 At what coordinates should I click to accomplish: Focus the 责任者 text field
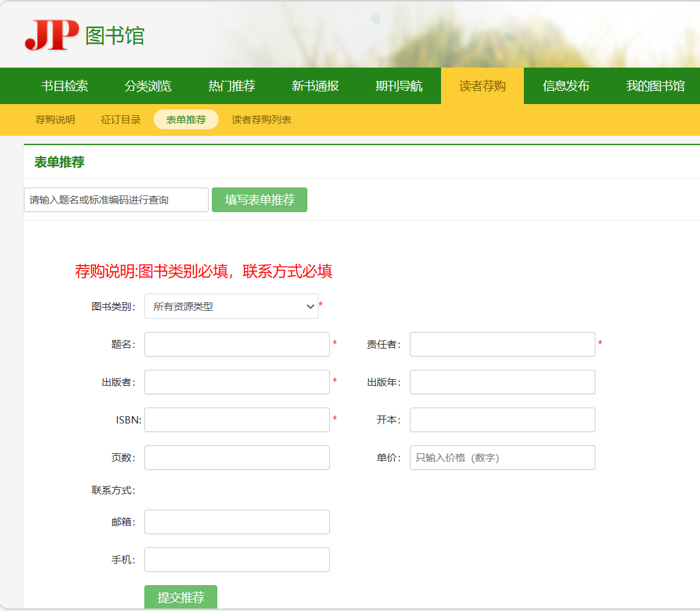[x=502, y=345]
